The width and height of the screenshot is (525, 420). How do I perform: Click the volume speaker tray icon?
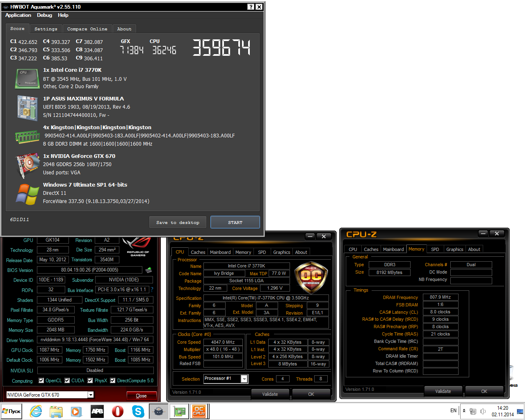tap(483, 411)
